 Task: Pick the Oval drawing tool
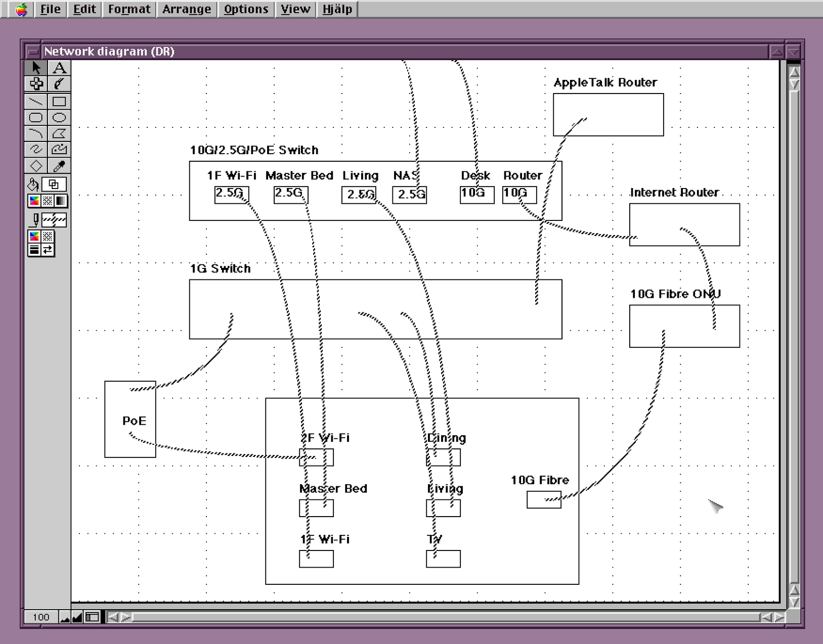click(x=59, y=118)
